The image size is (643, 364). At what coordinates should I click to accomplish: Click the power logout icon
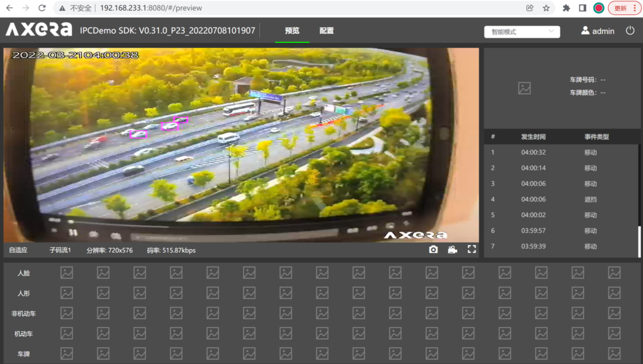tap(630, 31)
